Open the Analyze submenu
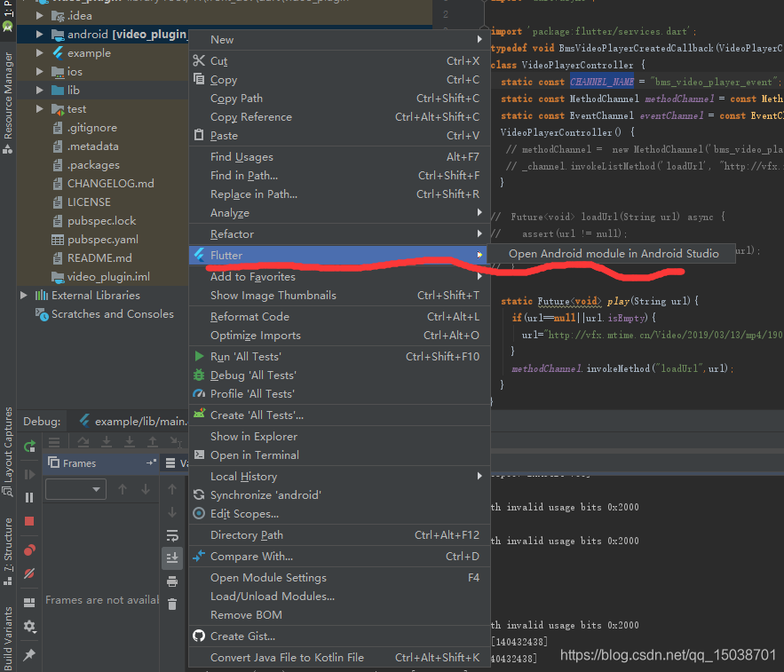784x672 pixels. pyautogui.click(x=339, y=213)
